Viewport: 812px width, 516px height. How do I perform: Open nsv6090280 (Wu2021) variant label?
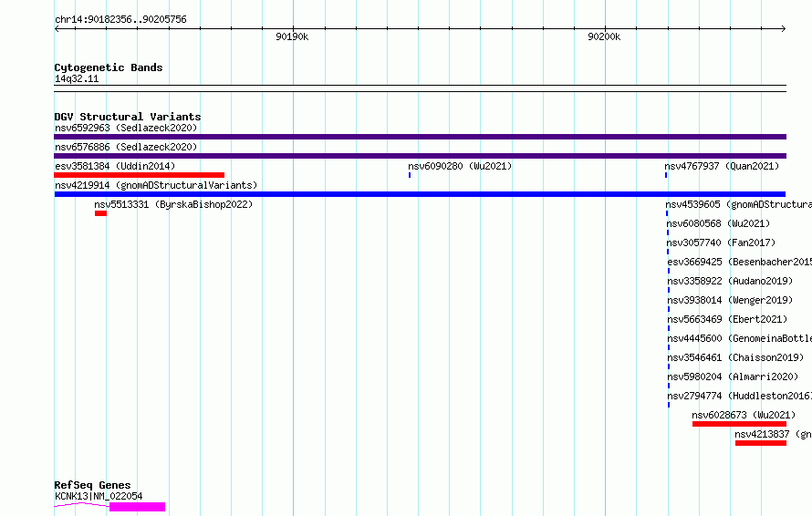click(x=460, y=166)
